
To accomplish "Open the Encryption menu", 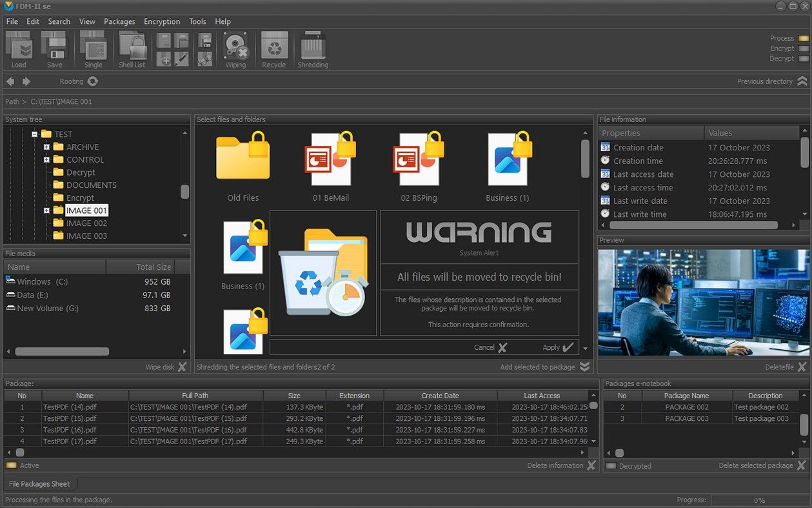I will tap(162, 21).
